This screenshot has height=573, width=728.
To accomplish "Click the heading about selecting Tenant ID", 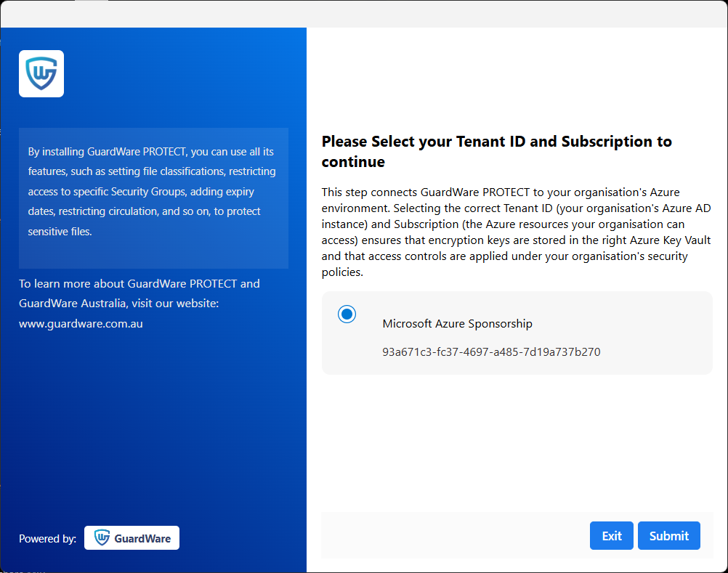I will tap(496, 151).
